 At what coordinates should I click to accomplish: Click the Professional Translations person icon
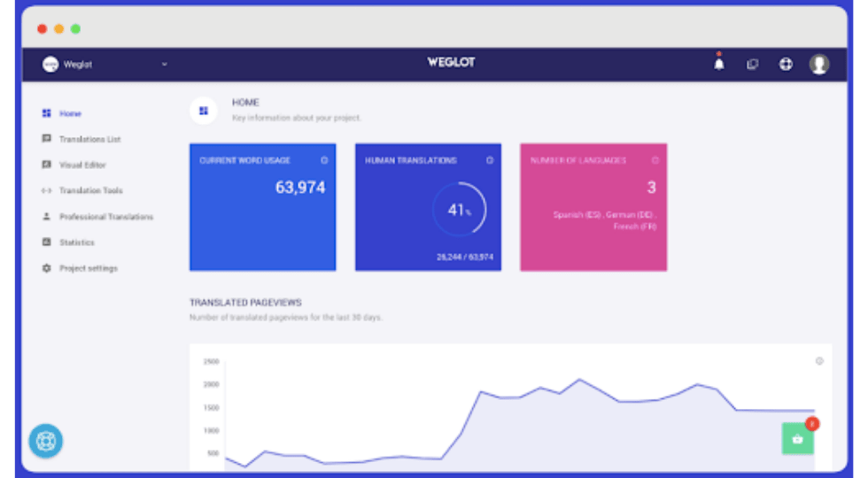tap(46, 216)
